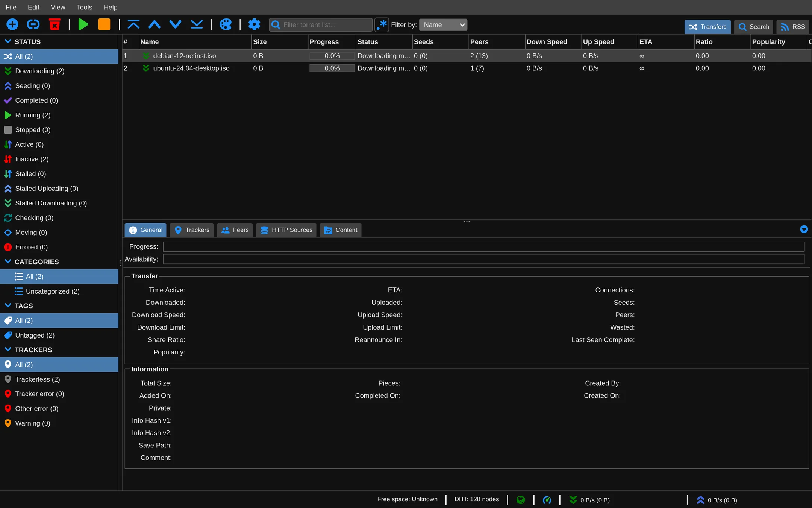812x508 pixels.
Task: Collapse the torrent details panel arrow
Action: click(x=804, y=230)
